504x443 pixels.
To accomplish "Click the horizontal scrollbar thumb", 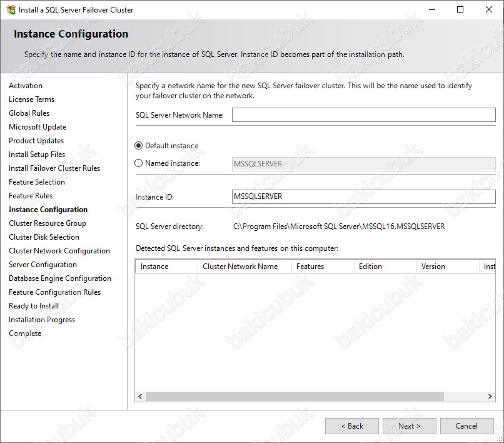I will pyautogui.click(x=295, y=396).
